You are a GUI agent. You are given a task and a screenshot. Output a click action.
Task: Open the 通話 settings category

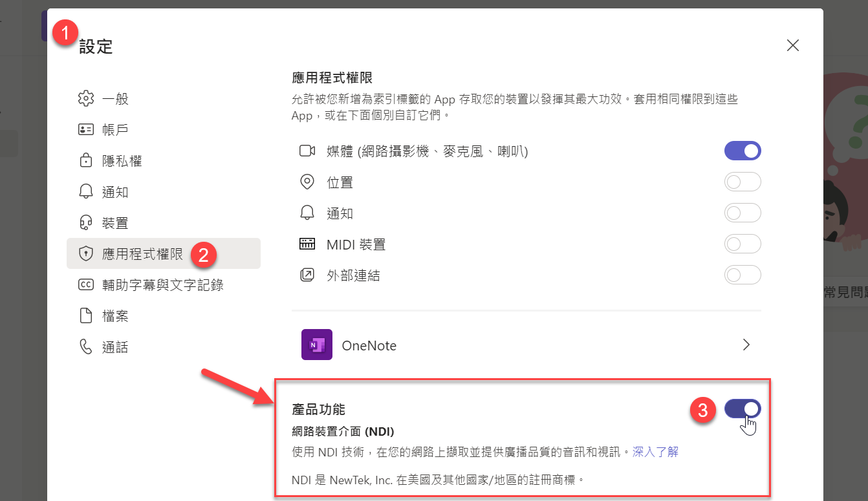pyautogui.click(x=164, y=347)
